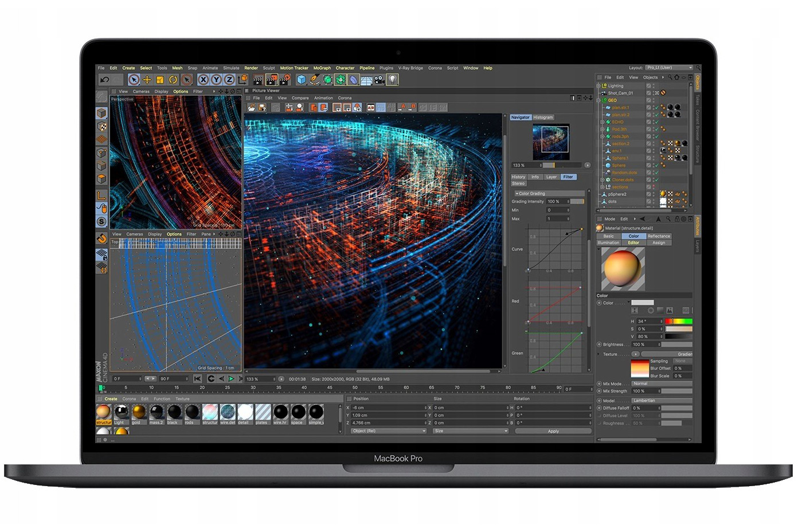Click the green MoGraph cloner icon

pyautogui.click(x=341, y=80)
